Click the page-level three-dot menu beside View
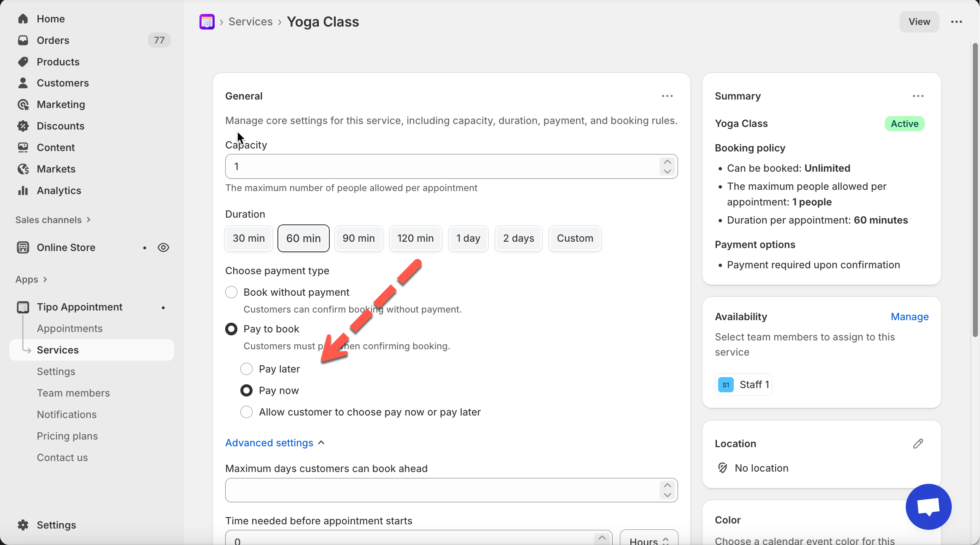The image size is (980, 545). pos(956,22)
